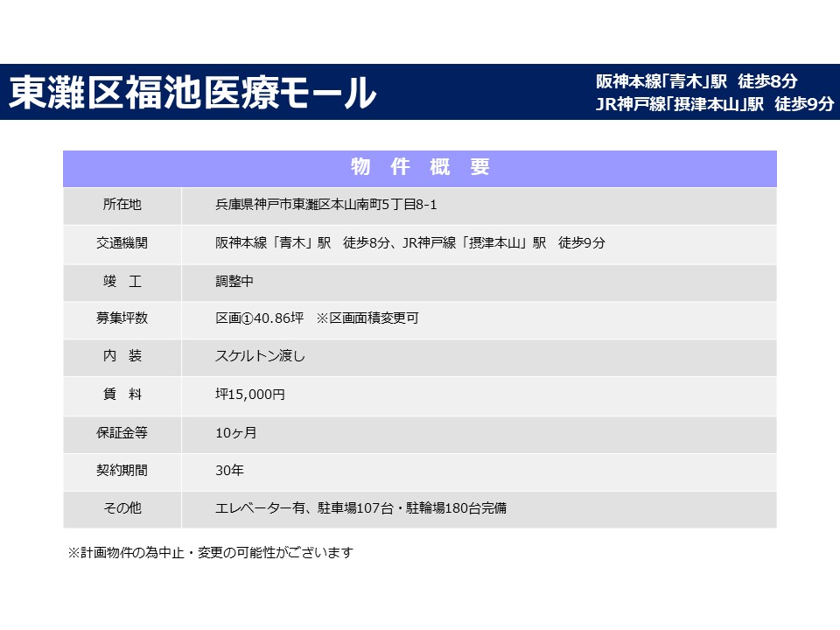Click the footnote ※計画物件の為中止・変更の可能性がございます
Viewport: 840px width, 630px height.
pos(210,553)
